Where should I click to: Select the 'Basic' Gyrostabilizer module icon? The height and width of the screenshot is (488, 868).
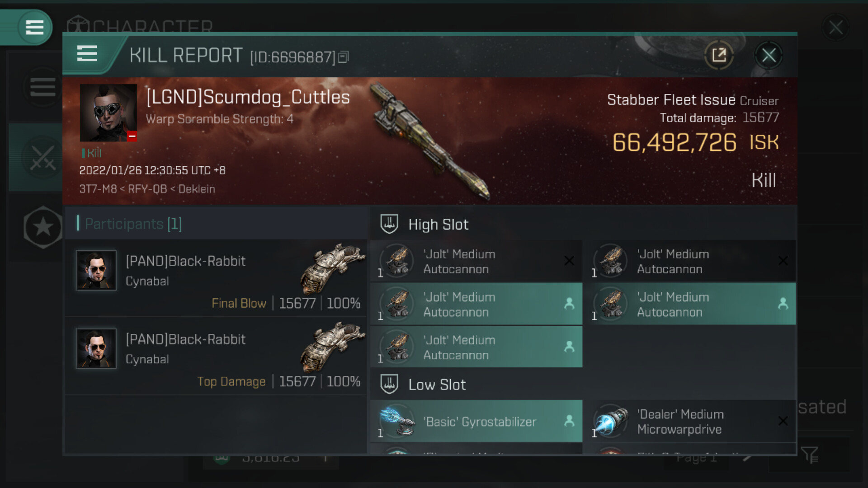(397, 421)
